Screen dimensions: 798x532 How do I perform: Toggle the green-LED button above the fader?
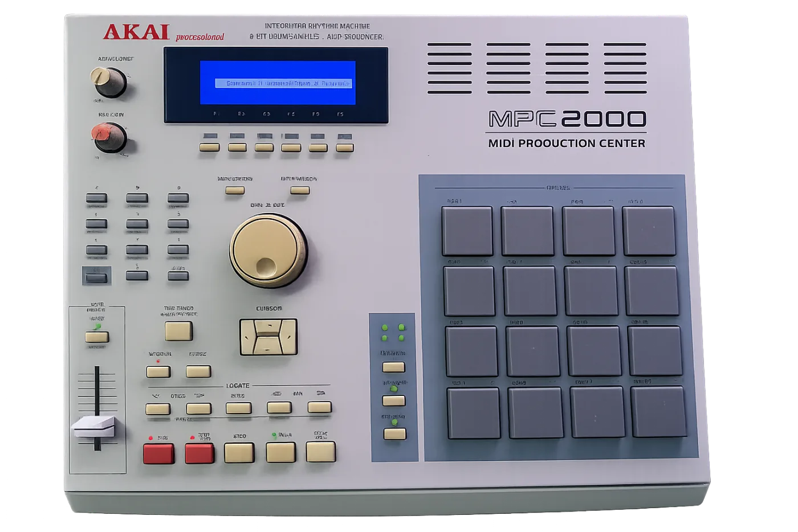point(97,337)
